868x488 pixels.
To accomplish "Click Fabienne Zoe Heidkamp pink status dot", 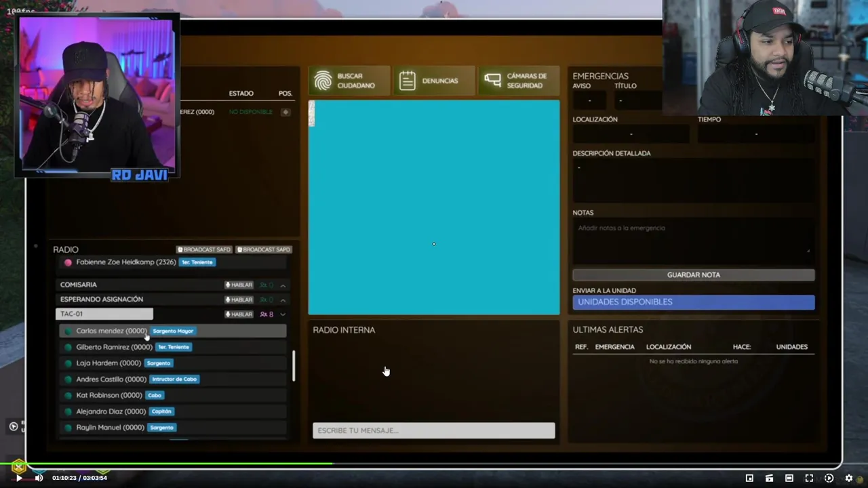I will (x=68, y=262).
